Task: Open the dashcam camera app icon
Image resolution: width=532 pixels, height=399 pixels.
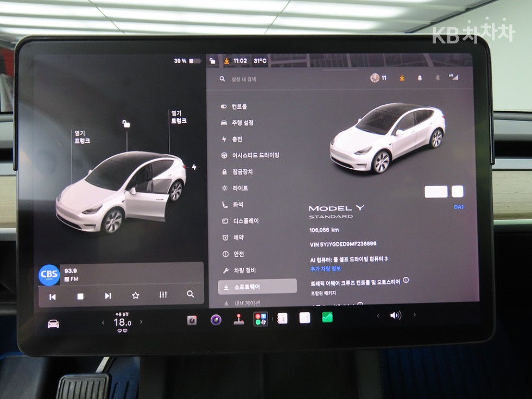Action: (192, 320)
